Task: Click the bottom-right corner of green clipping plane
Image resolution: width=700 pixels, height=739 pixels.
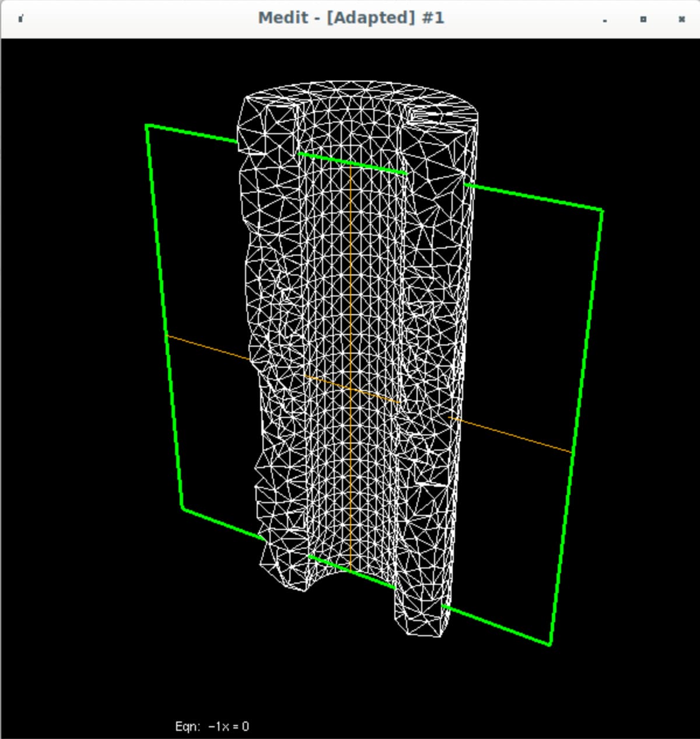Action: click(x=549, y=644)
